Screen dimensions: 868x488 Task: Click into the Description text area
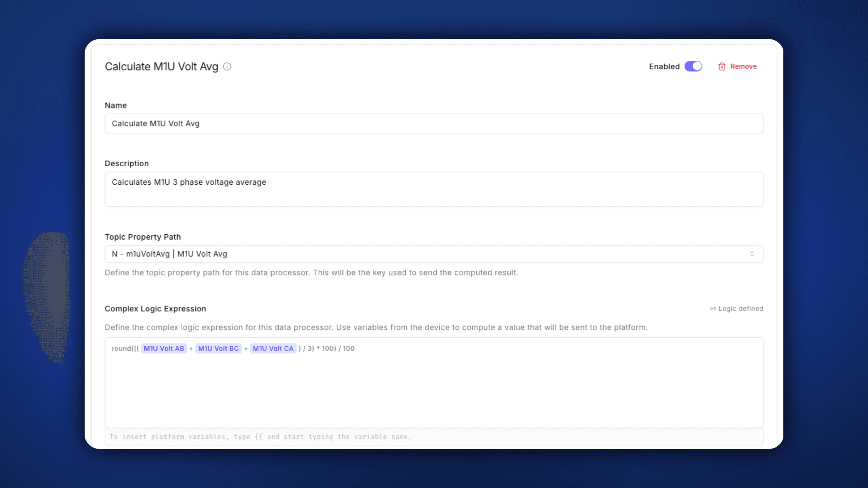[434, 189]
